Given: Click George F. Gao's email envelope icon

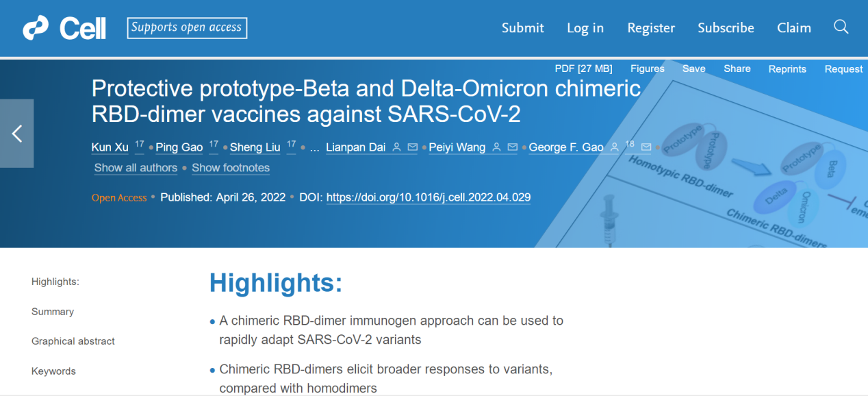Looking at the screenshot, I should pos(646,147).
